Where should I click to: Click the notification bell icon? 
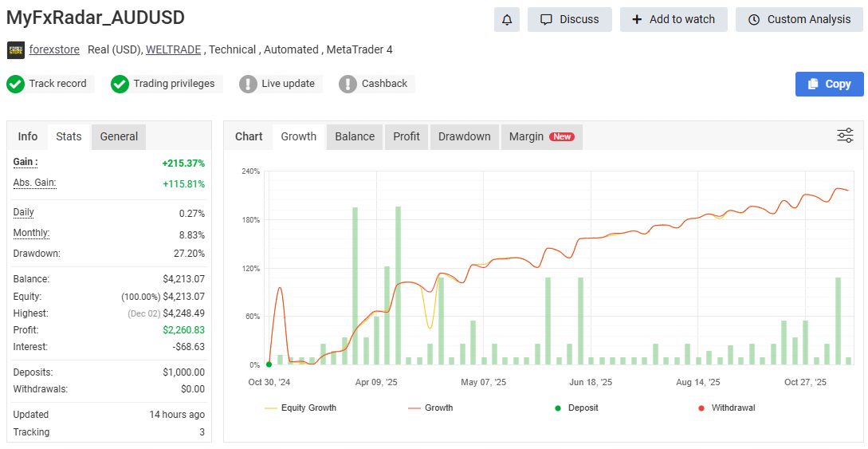point(506,20)
